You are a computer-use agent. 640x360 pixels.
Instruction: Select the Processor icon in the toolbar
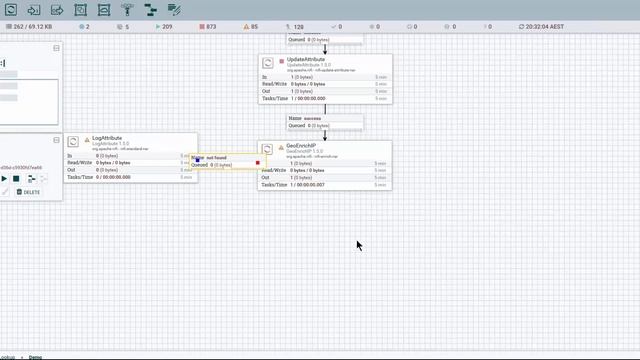pos(11,9)
